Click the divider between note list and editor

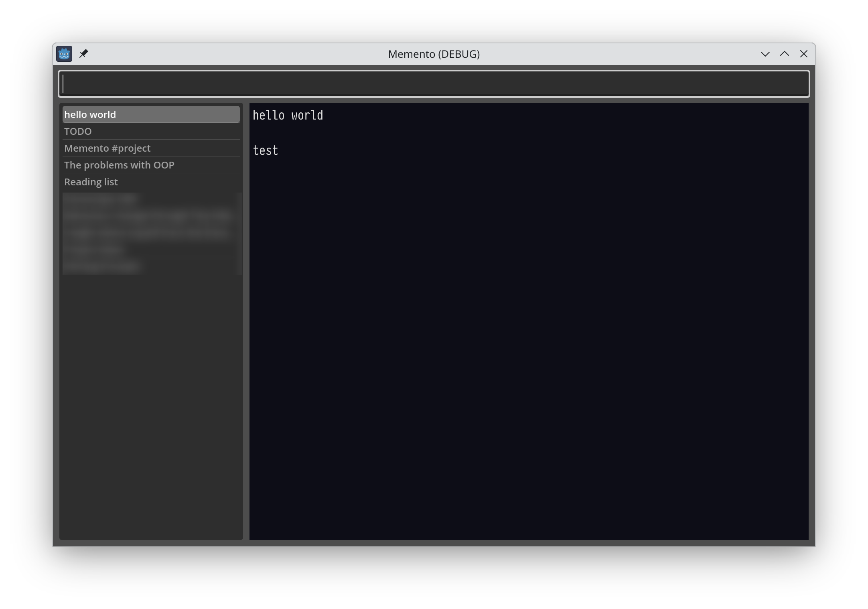pyautogui.click(x=246, y=321)
